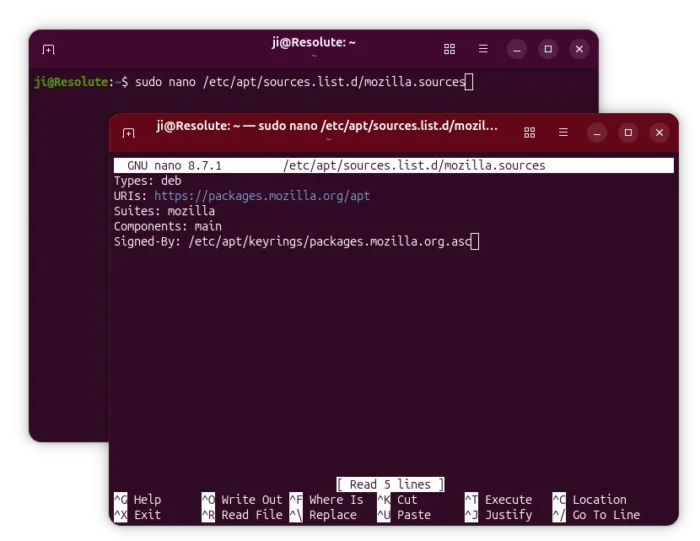
Task: Minimize the background terminal window
Action: 517,48
